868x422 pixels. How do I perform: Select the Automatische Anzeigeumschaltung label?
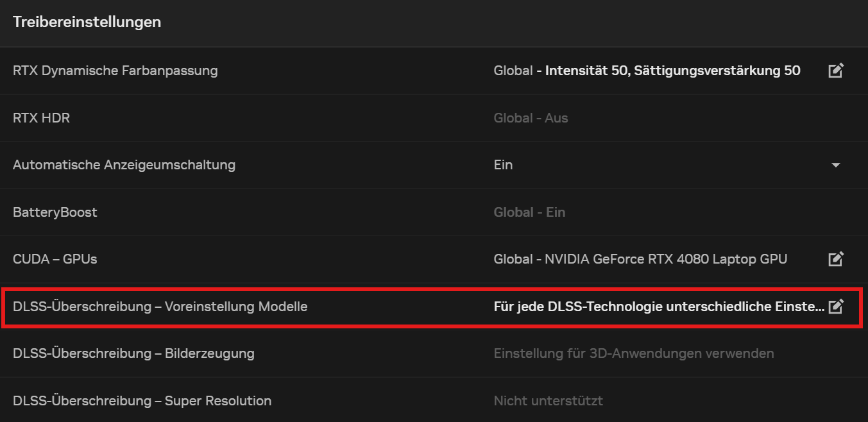coord(124,165)
